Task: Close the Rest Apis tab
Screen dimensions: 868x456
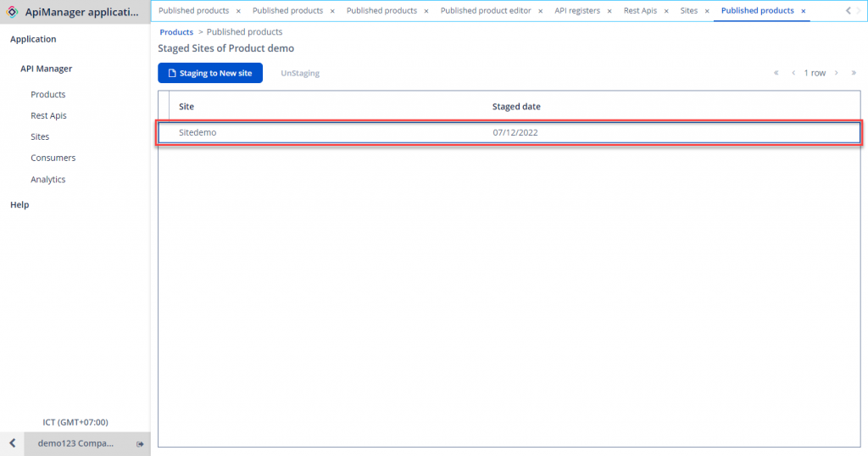Action: click(x=667, y=11)
